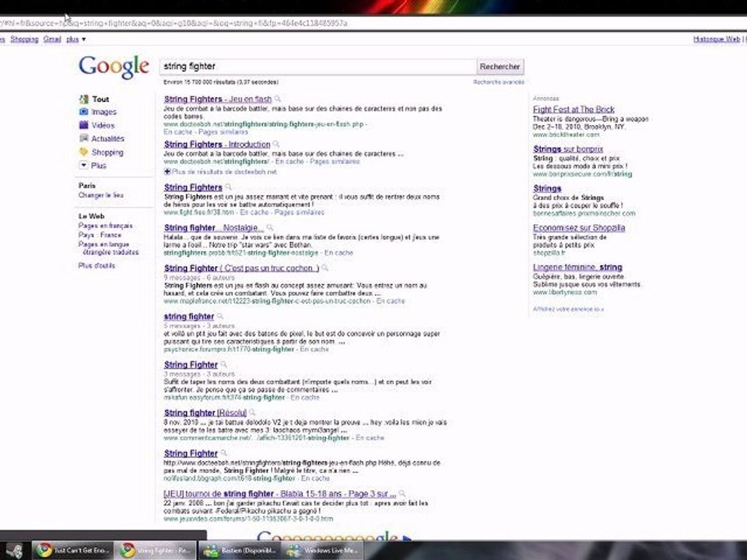Open 'Economisez sur Shopzilla' ad
This screenshot has width=747, height=560.
(579, 228)
